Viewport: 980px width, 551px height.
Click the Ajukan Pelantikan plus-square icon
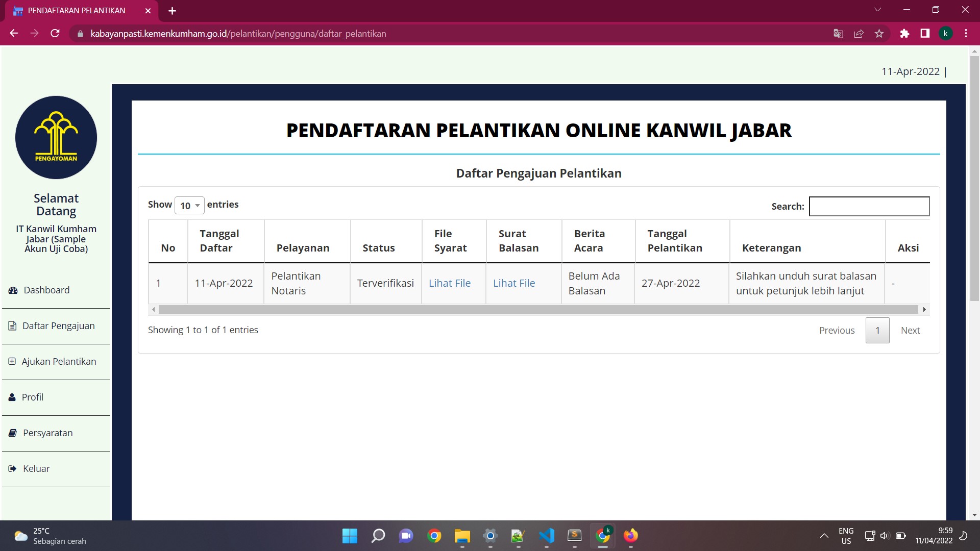(x=12, y=361)
